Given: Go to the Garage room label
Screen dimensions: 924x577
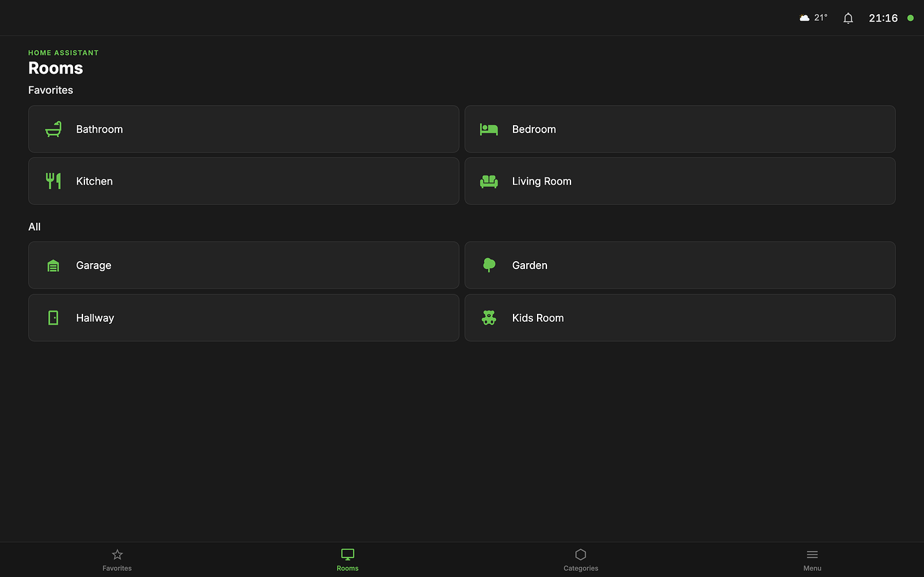Looking at the screenshot, I should pos(94,266).
